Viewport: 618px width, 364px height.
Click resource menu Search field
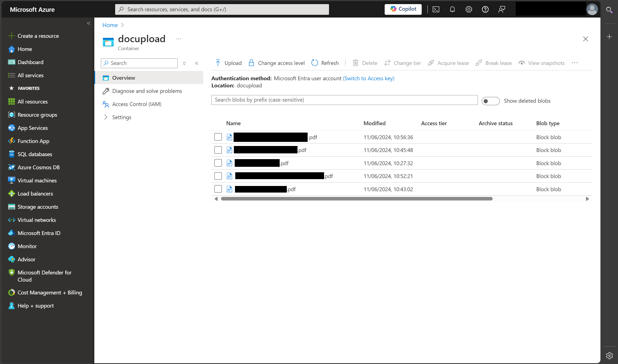coord(139,63)
